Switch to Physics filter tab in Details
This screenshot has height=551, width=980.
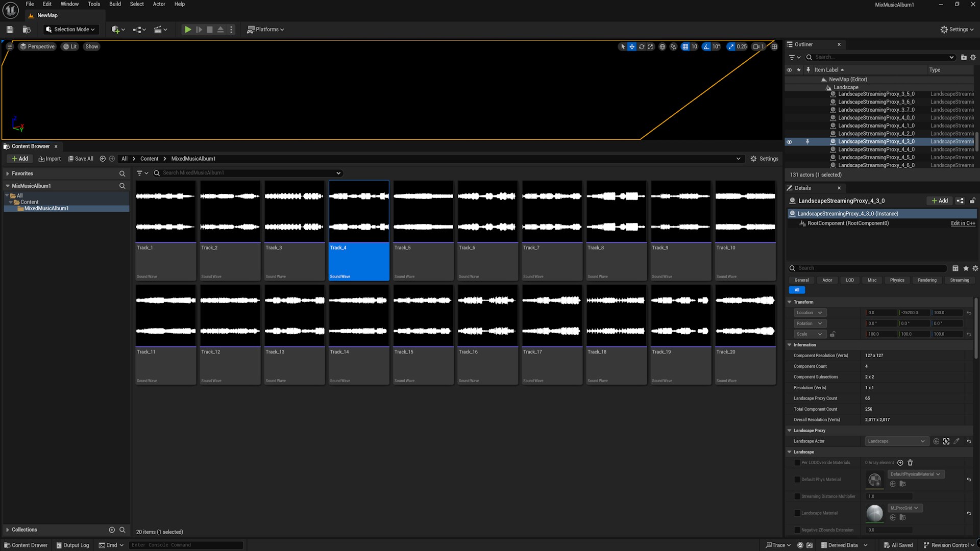point(897,280)
